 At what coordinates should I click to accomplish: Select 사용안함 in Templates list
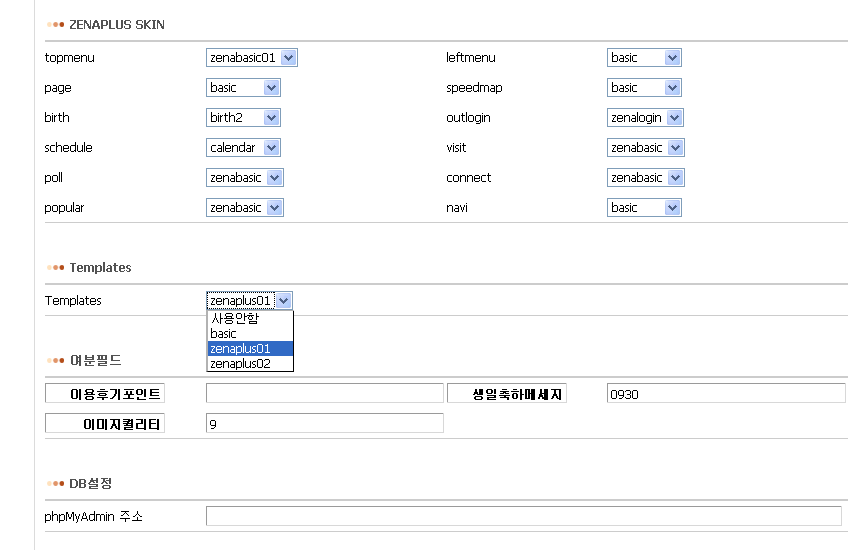(x=250, y=319)
